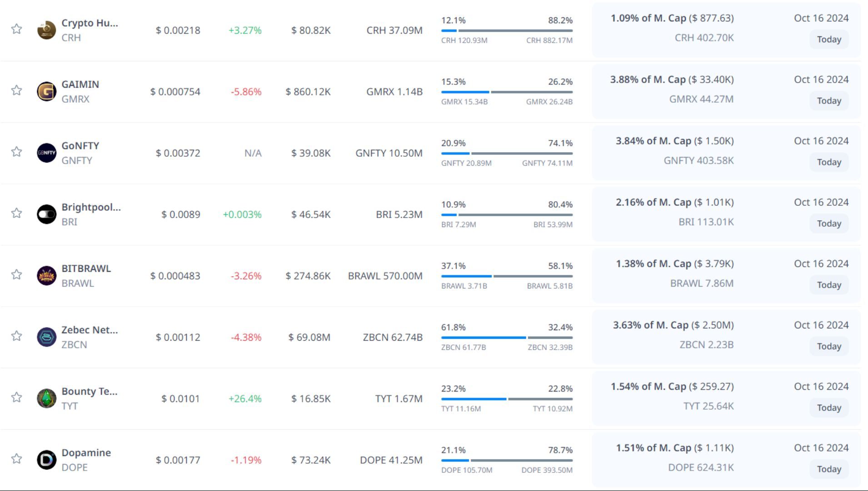Screen dimensions: 868x491
Task: Click the Today badge in GAIMIN row
Action: [828, 101]
